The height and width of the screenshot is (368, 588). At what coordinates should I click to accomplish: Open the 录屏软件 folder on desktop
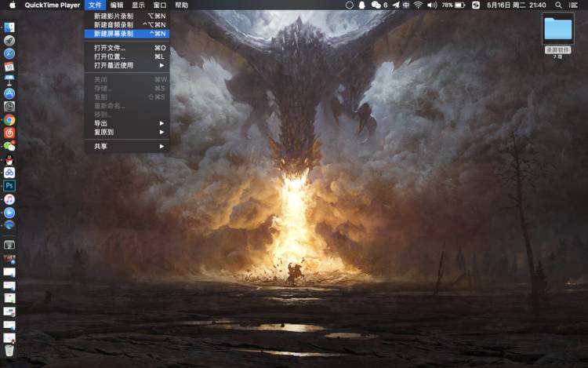point(558,29)
